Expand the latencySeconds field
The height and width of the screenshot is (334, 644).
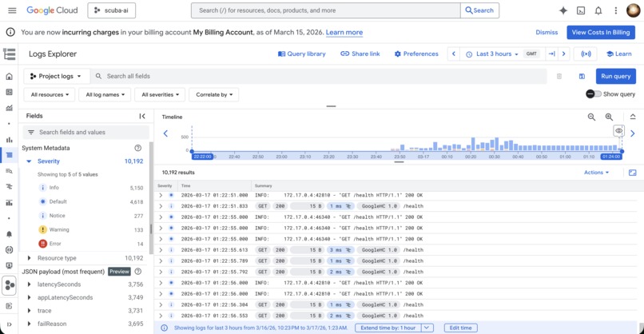coord(29,284)
